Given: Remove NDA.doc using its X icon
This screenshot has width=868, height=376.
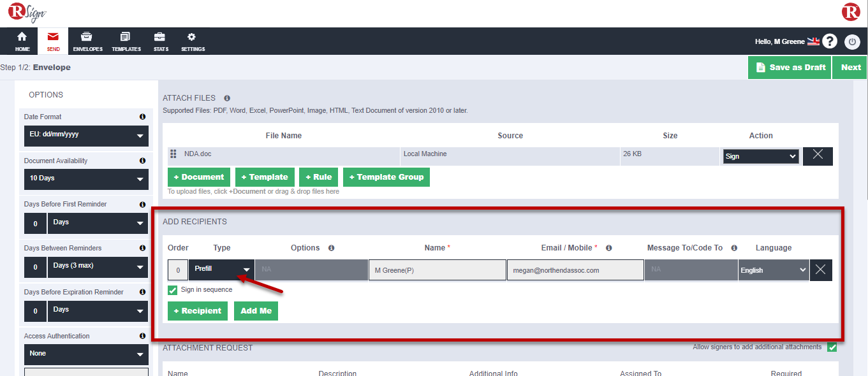Looking at the screenshot, I should [x=818, y=156].
